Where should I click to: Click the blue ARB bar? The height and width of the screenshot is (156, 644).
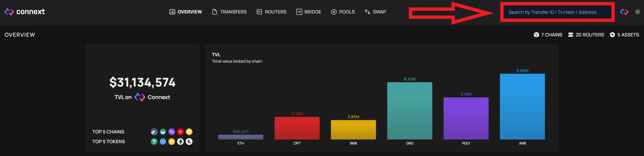(522, 106)
